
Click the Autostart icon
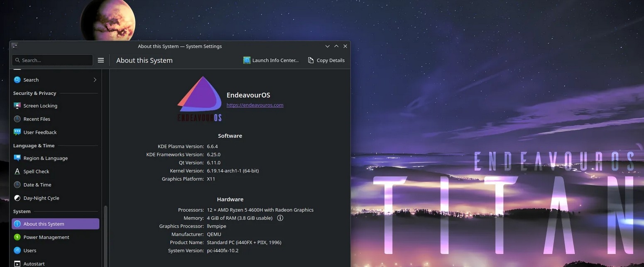point(17,264)
